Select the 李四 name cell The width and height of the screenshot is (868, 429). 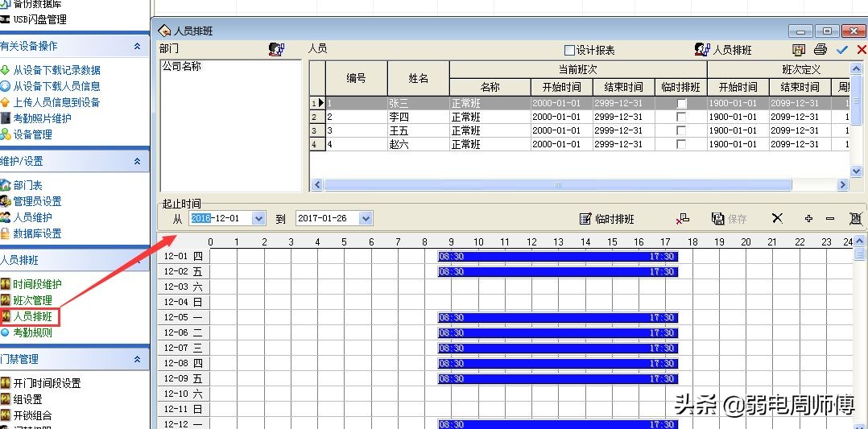tap(419, 118)
